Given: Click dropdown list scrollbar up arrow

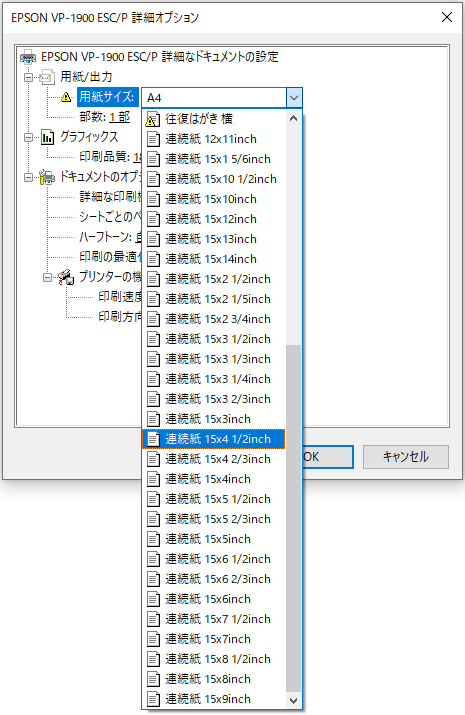Looking at the screenshot, I should click(294, 119).
